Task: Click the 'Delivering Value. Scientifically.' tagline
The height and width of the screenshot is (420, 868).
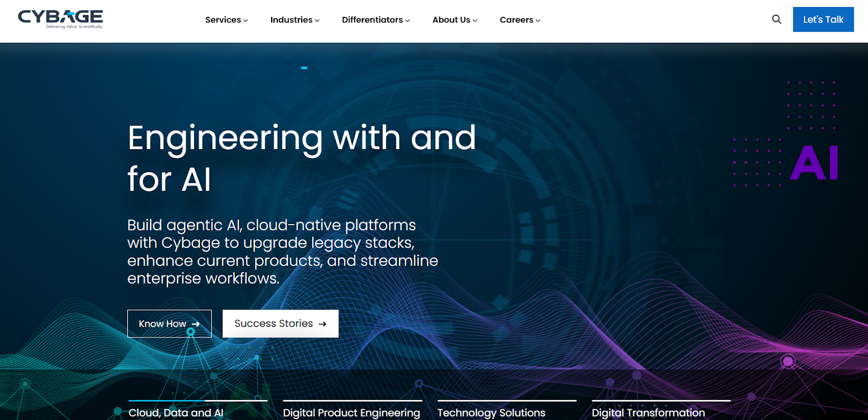Action: click(x=74, y=27)
